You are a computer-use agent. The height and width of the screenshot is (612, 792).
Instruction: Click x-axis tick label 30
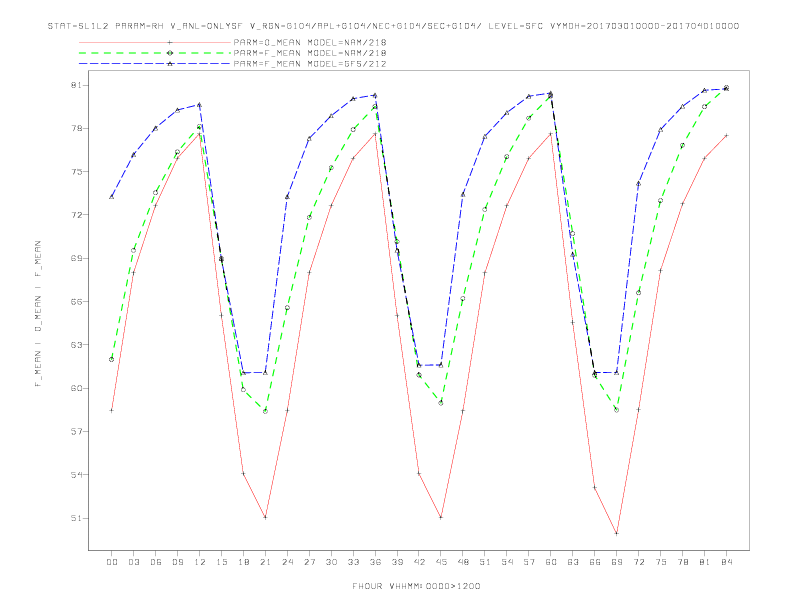point(331,562)
